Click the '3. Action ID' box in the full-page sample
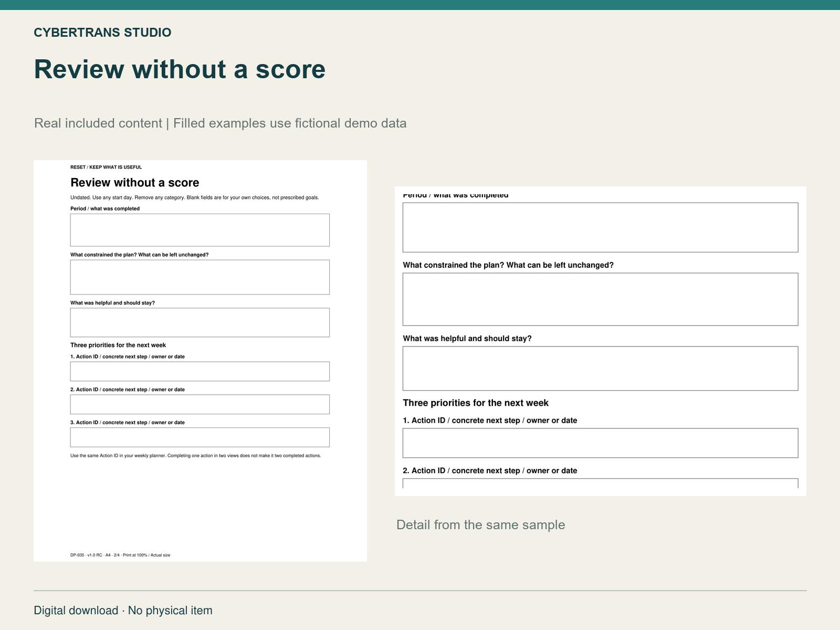Image resolution: width=840 pixels, height=630 pixels. pyautogui.click(x=200, y=437)
